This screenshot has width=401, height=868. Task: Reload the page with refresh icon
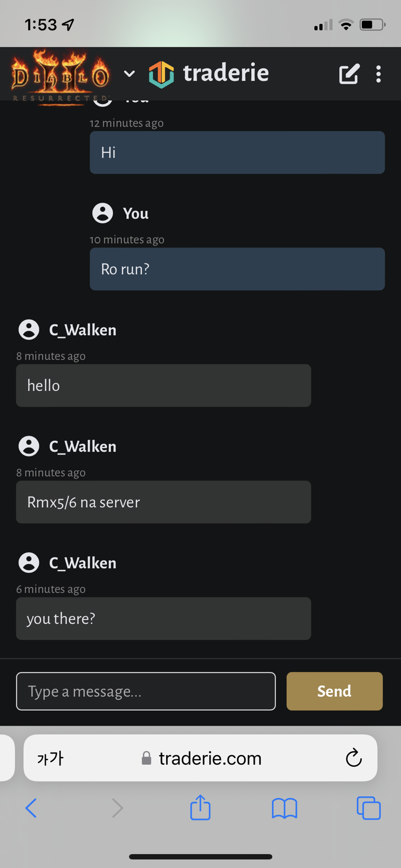[x=353, y=758]
